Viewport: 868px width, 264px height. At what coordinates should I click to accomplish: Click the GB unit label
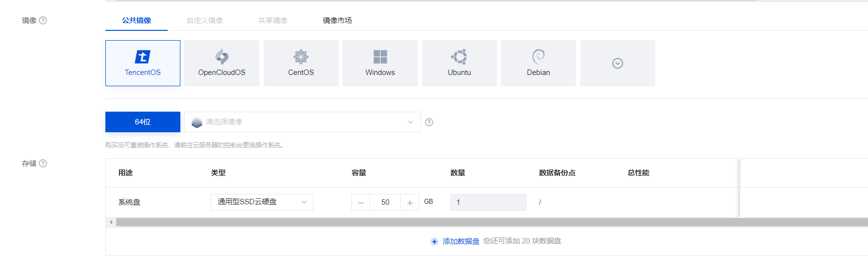click(428, 202)
